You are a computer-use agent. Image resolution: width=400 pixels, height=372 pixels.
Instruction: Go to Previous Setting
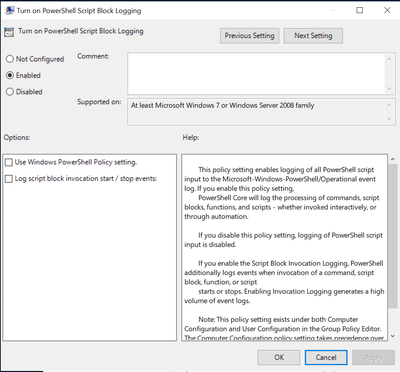249,36
